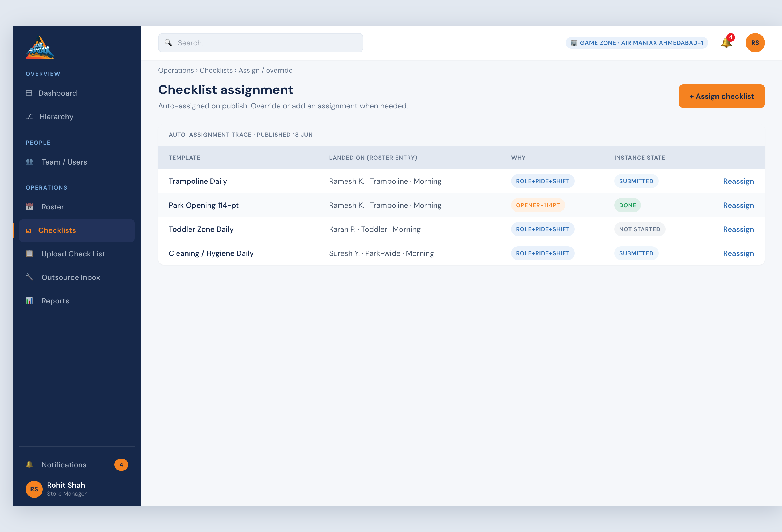Click the Upload Check List clipboard icon
The image size is (782, 532).
30,254
